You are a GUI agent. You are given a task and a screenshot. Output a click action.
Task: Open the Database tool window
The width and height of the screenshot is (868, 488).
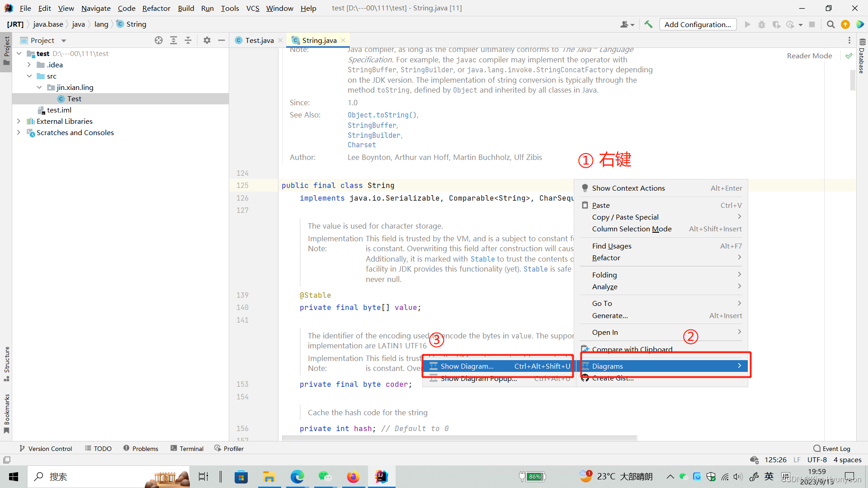(x=862, y=56)
